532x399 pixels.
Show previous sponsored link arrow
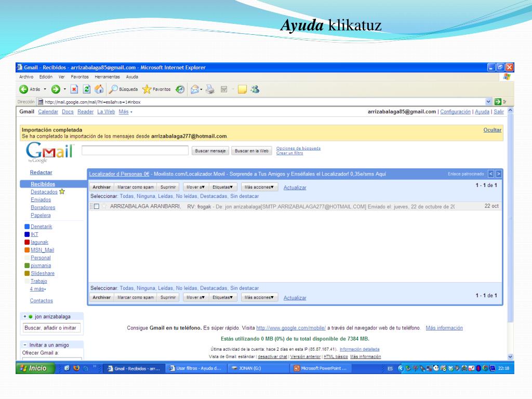coord(490,174)
